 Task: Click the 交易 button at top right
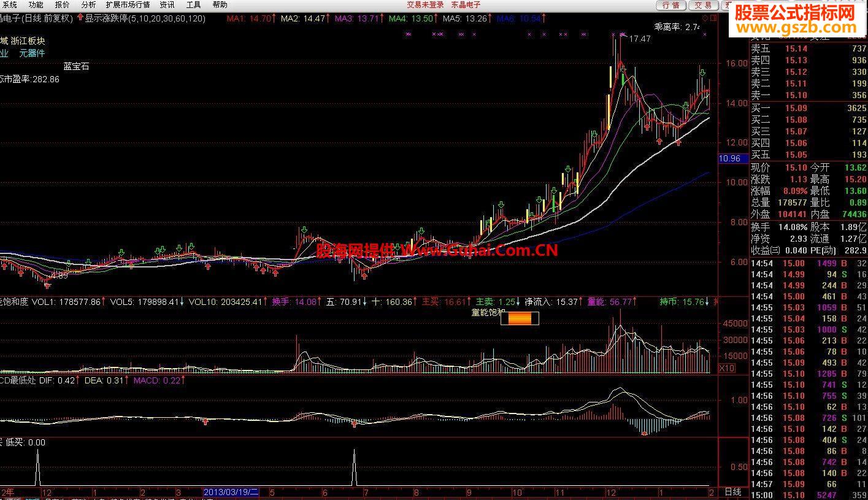[x=703, y=5]
